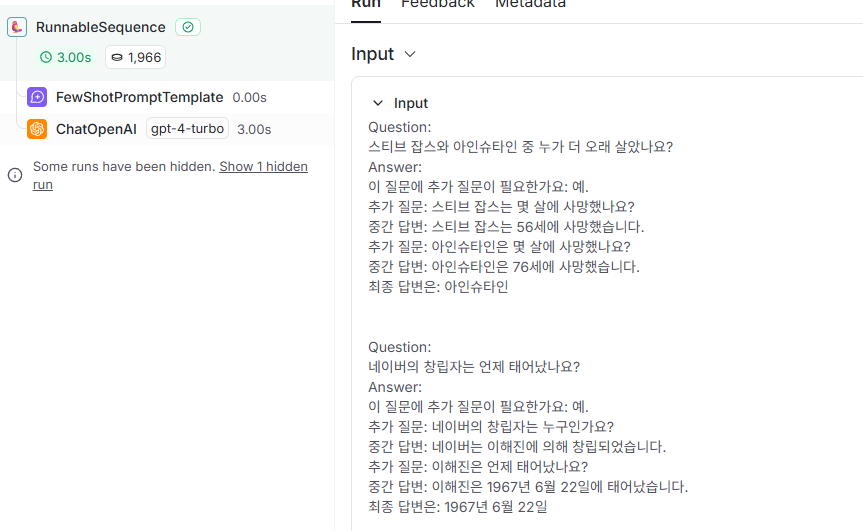Viewport: 863px width, 531px height.
Task: Click the first Question text in Input
Action: [x=400, y=127]
